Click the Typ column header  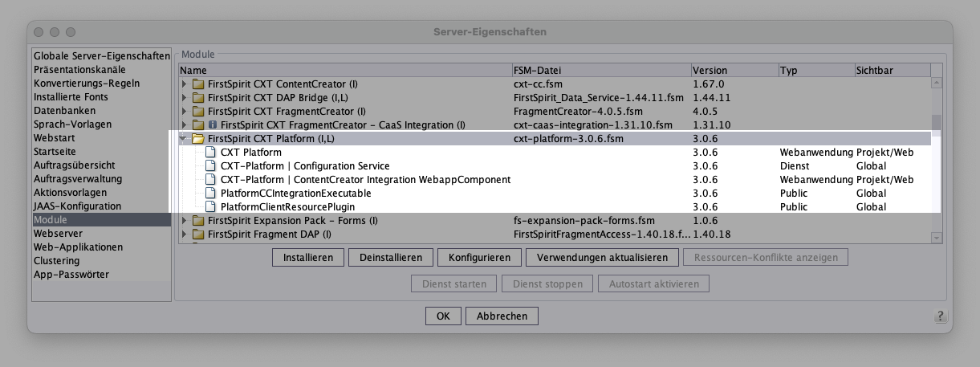(x=816, y=71)
